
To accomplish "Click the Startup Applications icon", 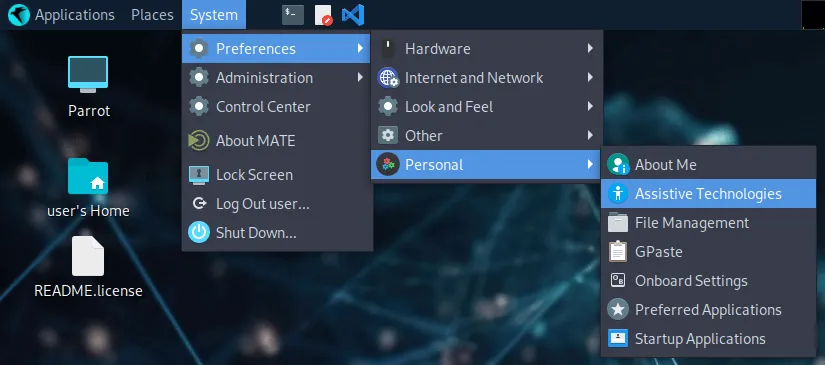I will pyautogui.click(x=618, y=338).
